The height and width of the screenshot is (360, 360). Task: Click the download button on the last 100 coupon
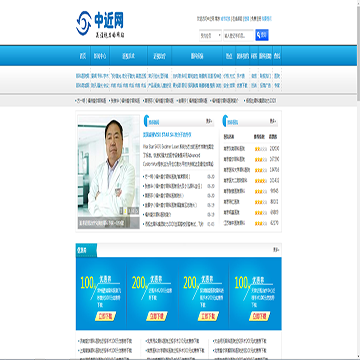259,316
